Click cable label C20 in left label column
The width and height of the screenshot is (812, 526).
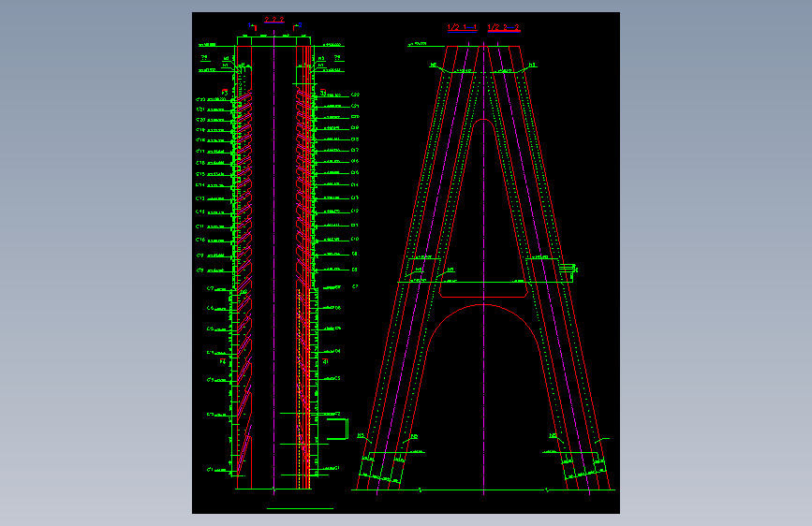coord(200,120)
